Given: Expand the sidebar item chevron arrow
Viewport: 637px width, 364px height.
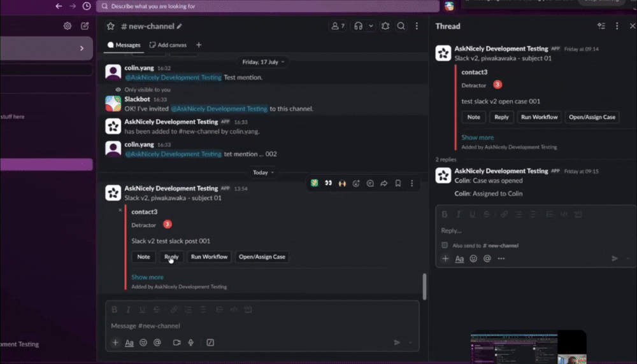Looking at the screenshot, I should tap(82, 48).
